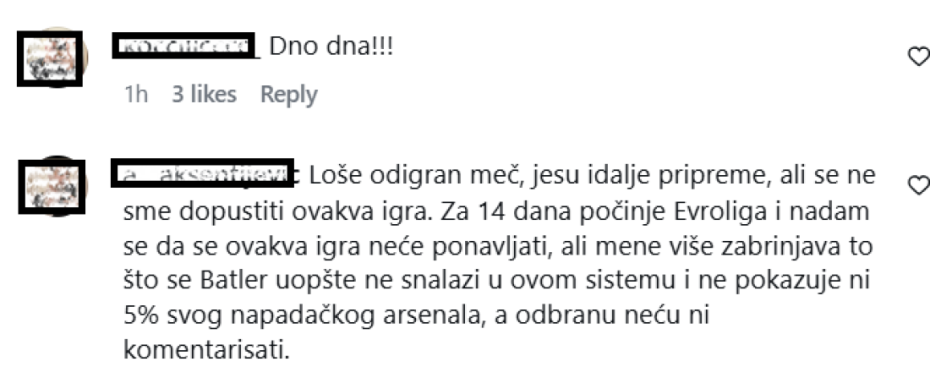Open the second commenter's profile picture
The image size is (930, 367).
tap(53, 187)
